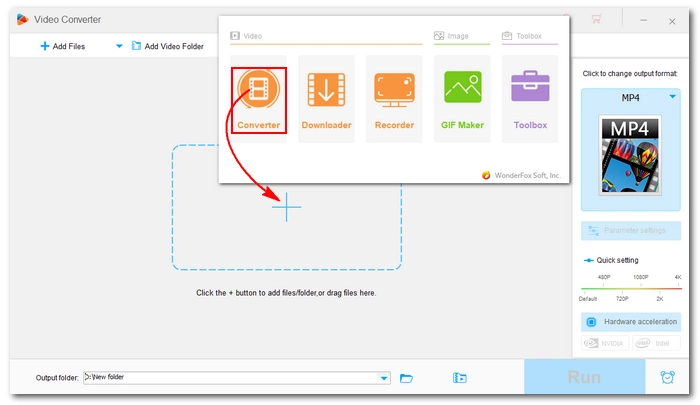Select 2K on the quick setting scale
This screenshot has width=700, height=405.
(x=659, y=299)
